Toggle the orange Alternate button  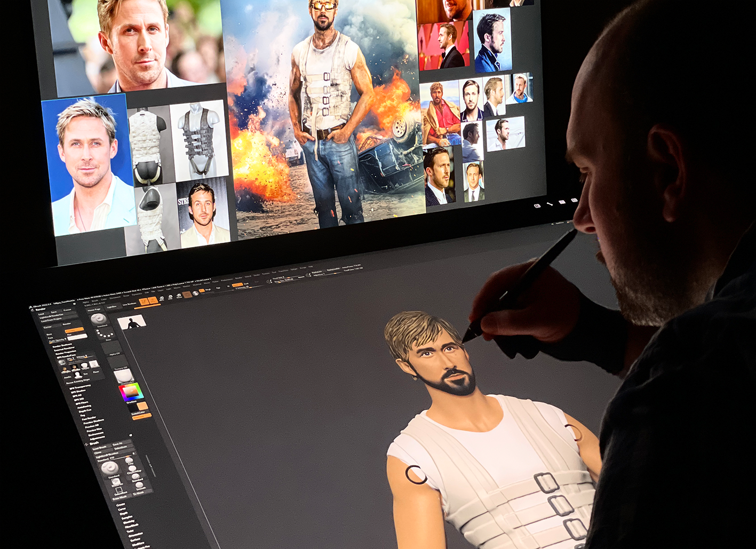coord(142,416)
